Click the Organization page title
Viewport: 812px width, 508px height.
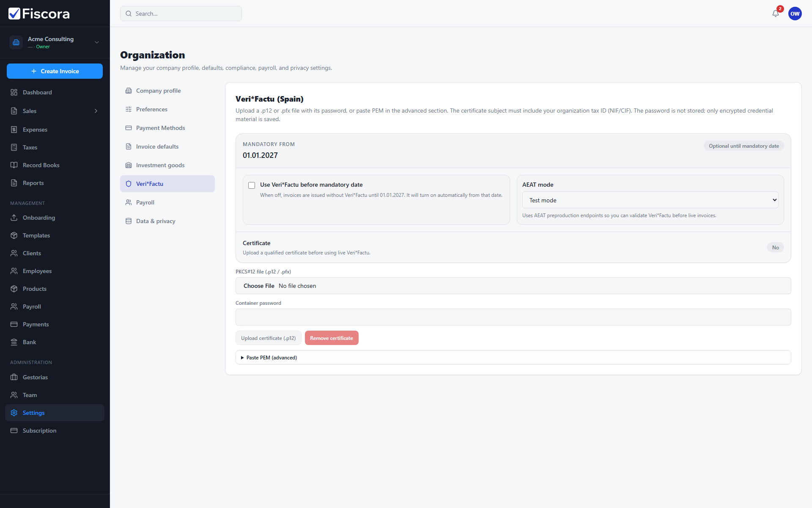click(x=152, y=55)
